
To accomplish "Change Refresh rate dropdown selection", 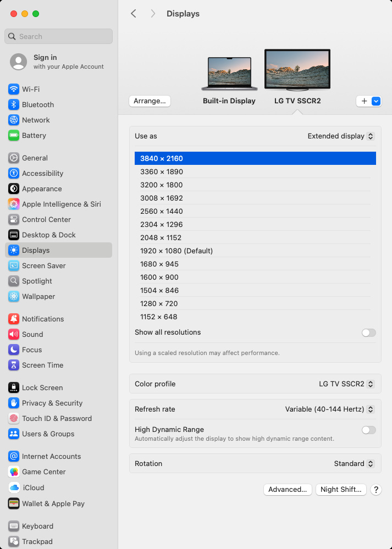I will pos(330,409).
